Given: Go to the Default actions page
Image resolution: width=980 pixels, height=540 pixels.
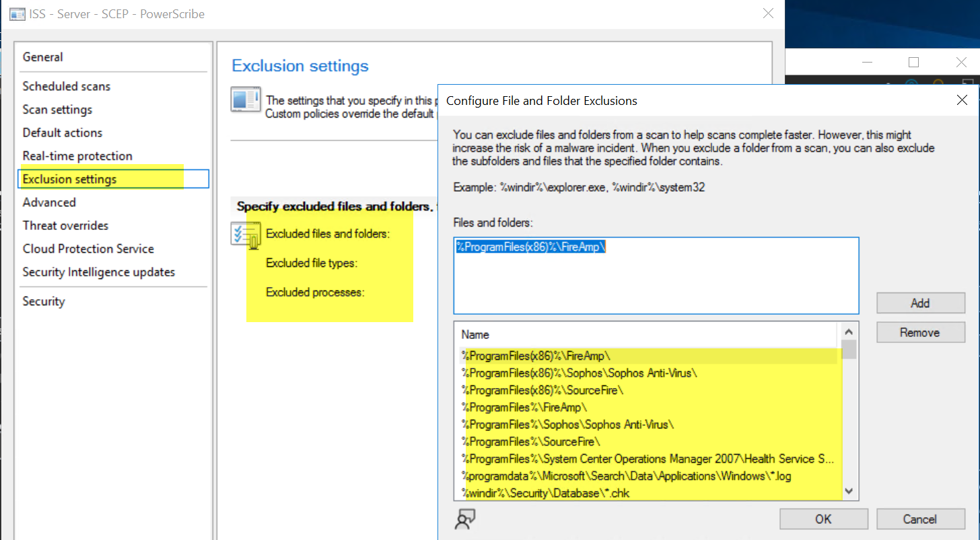Looking at the screenshot, I should 63,132.
